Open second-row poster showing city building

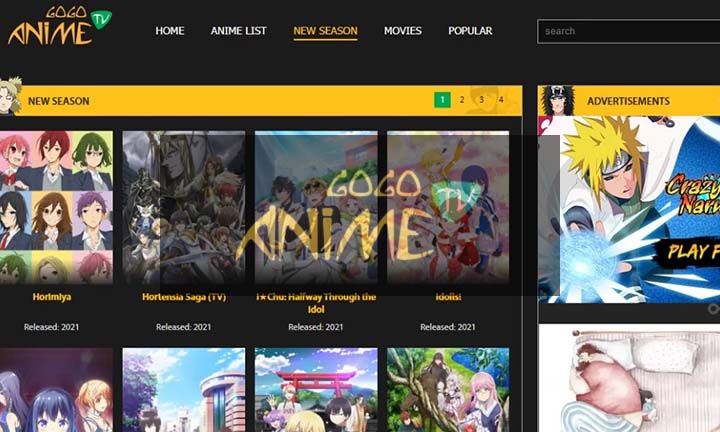184,390
